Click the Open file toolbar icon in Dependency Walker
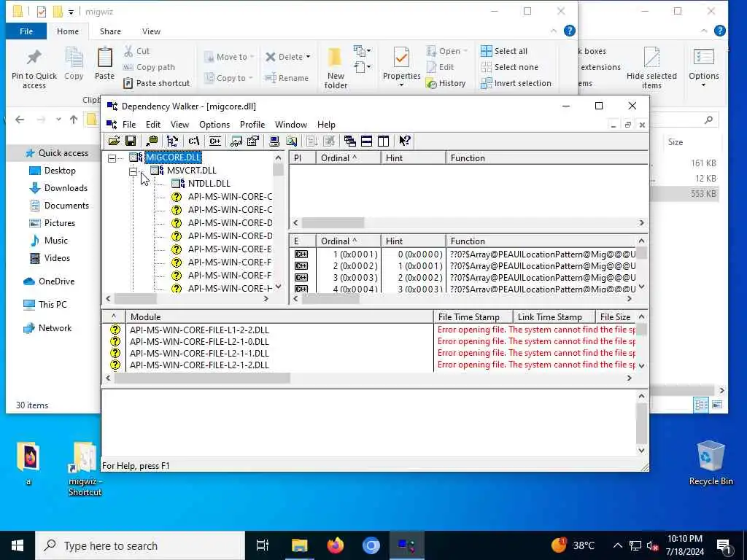Screen dimensions: 747x560 pos(114,141)
